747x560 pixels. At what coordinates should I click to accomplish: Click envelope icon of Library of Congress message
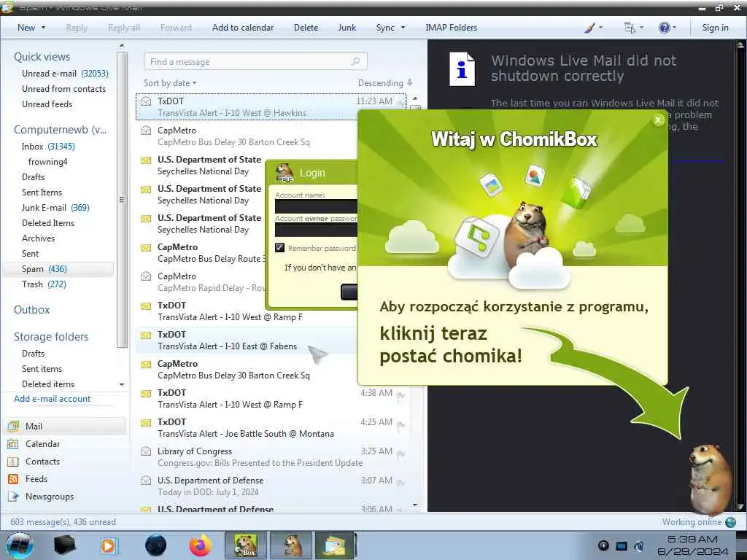[146, 451]
